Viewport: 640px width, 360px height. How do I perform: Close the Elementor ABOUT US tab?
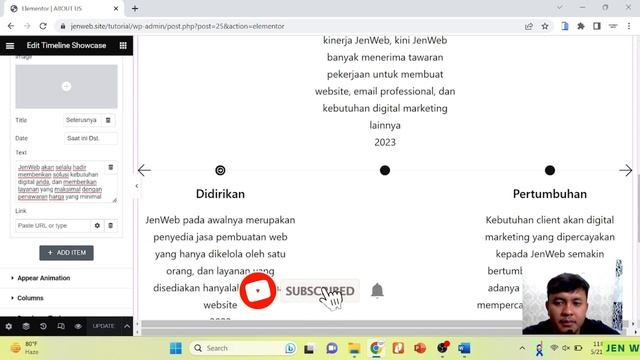(x=116, y=8)
